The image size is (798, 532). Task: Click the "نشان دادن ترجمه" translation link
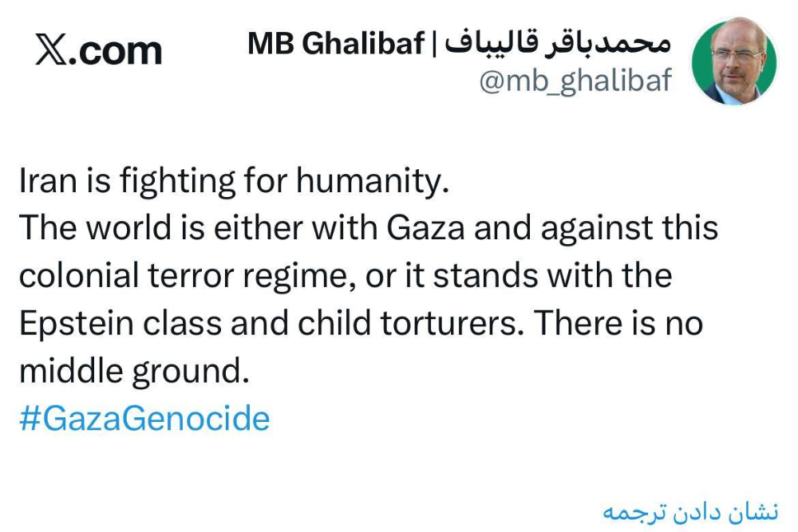690,510
